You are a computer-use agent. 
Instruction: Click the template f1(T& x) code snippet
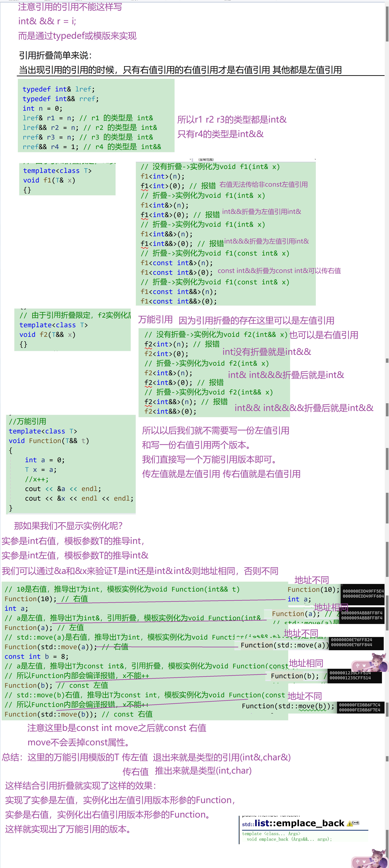[x=67, y=180]
